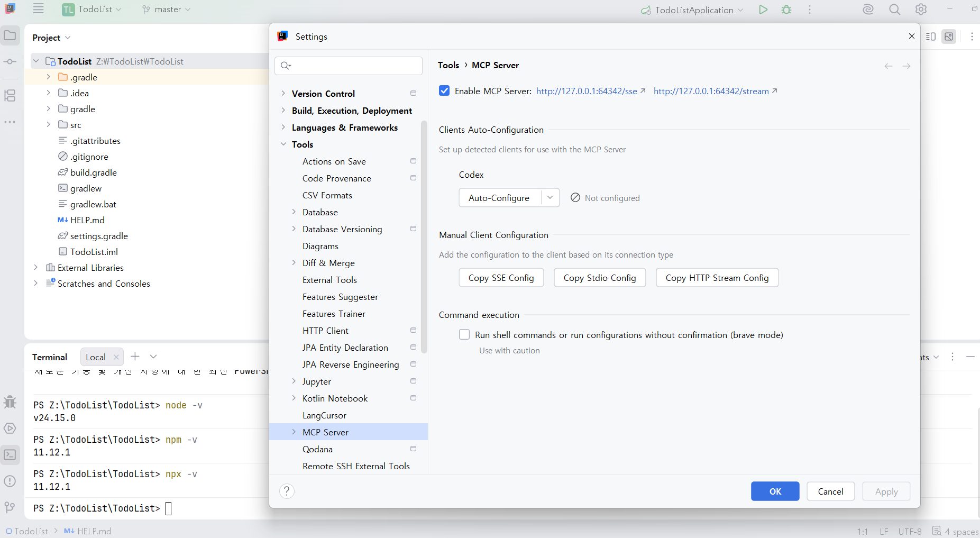The image size is (980, 538).
Task: Open the AI Assistant swirl icon
Action: [868, 10]
